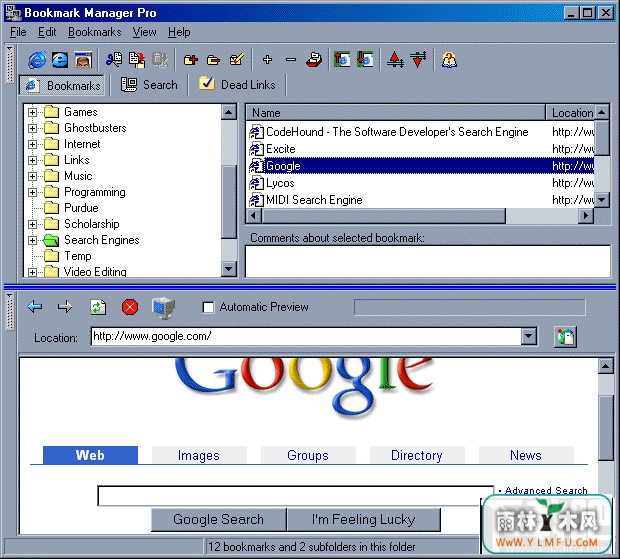Open the Location URL dropdown arrow
Viewport: 620px width, 559px height.
click(x=529, y=336)
